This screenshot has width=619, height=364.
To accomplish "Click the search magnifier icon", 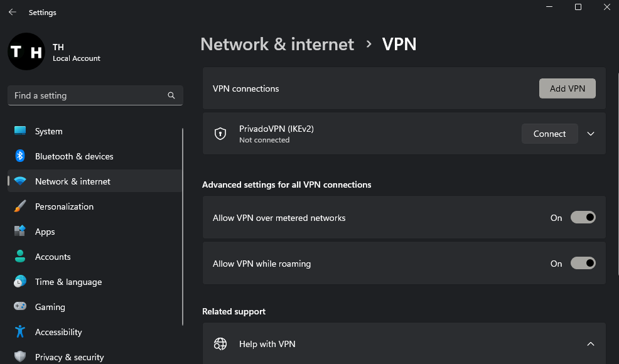I will point(171,95).
